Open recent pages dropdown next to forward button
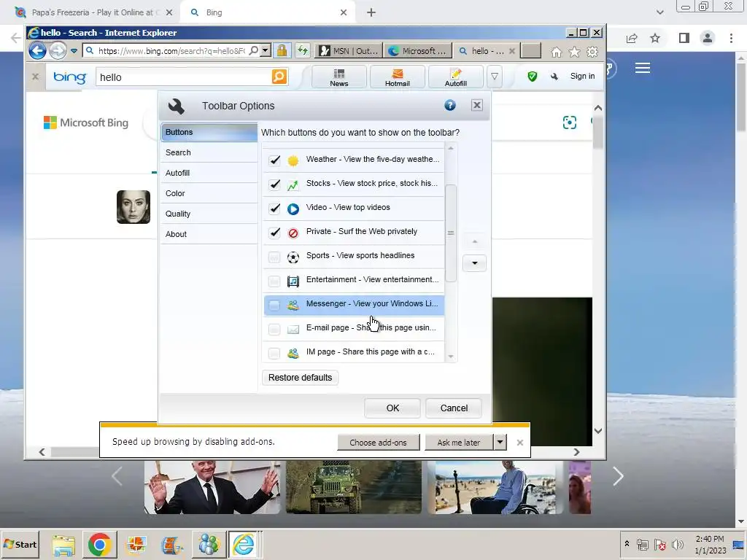 [x=74, y=51]
